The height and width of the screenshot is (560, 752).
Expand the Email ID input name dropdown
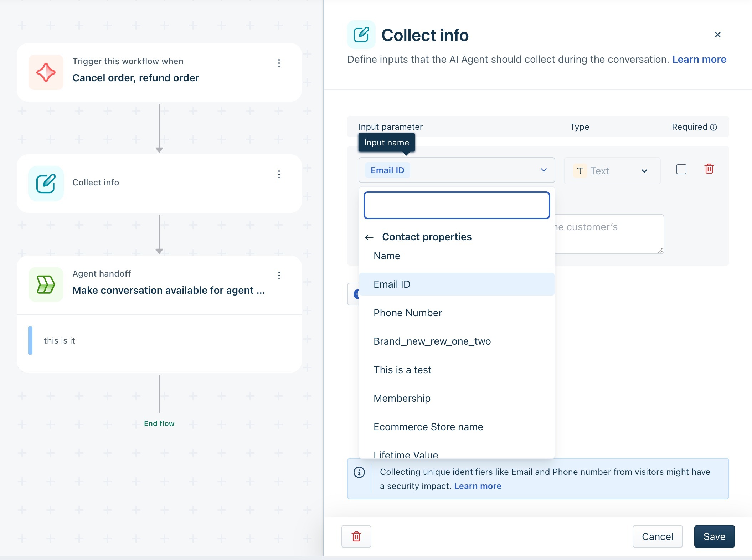click(544, 170)
